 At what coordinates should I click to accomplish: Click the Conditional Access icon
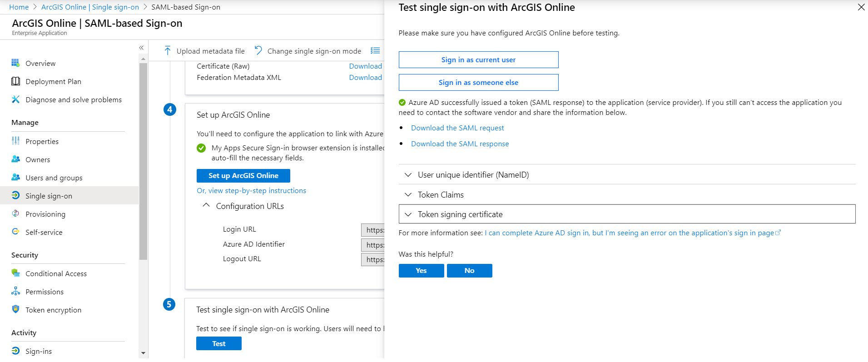[x=15, y=273]
